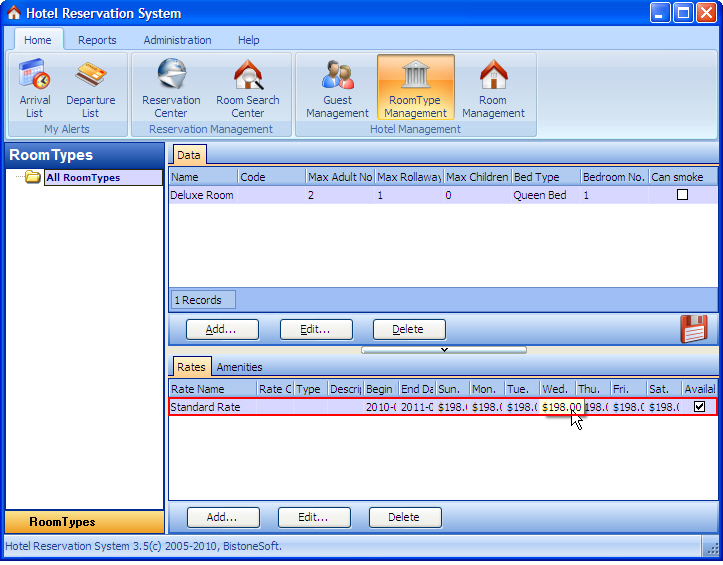Click the RoomTypes bar at sidebar bottom
723x565 pixels.
click(x=85, y=522)
